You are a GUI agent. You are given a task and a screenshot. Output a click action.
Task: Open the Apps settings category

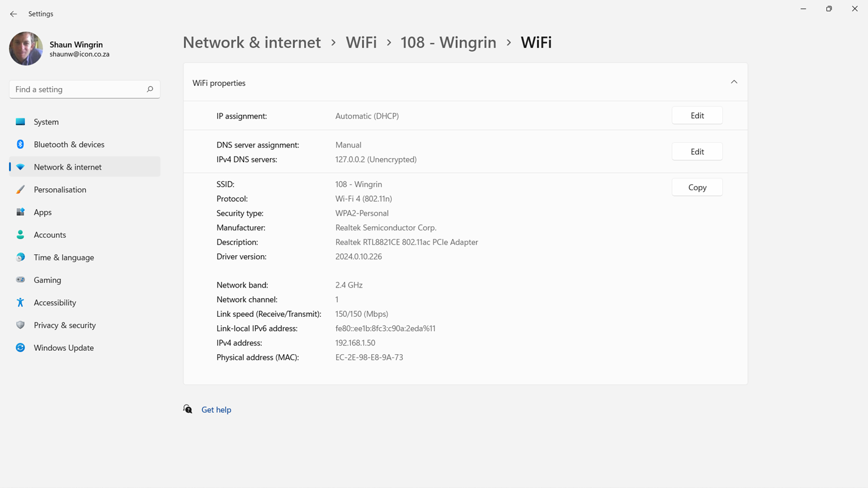click(85, 212)
